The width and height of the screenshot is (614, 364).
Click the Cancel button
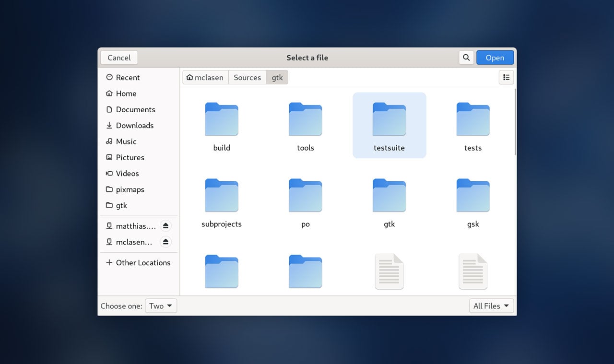tap(119, 58)
